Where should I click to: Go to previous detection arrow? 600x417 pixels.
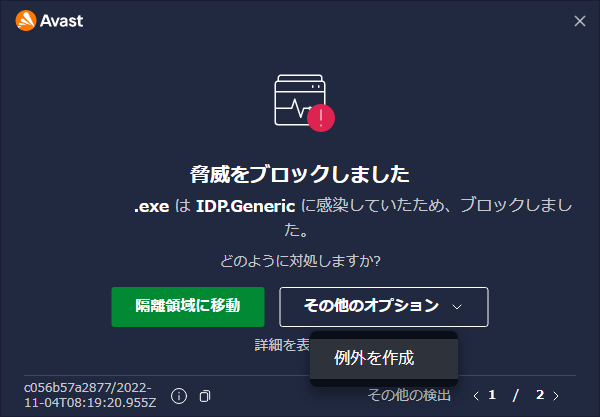click(x=476, y=396)
